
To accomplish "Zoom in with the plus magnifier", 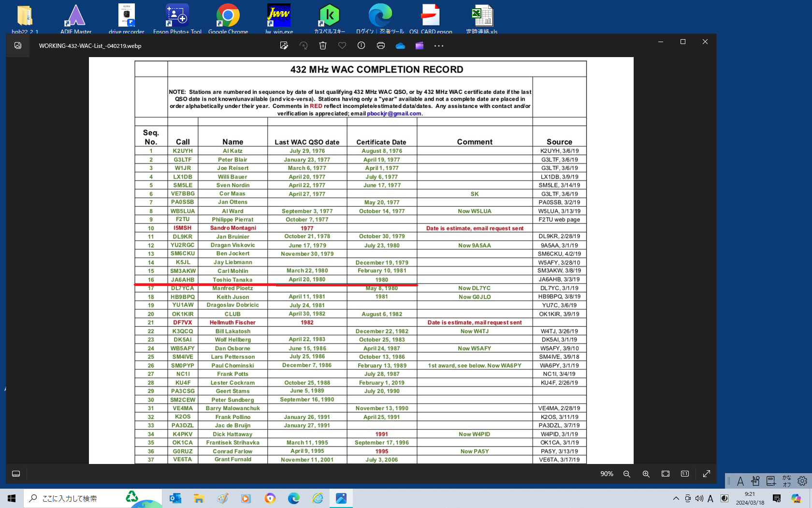I will tap(646, 474).
